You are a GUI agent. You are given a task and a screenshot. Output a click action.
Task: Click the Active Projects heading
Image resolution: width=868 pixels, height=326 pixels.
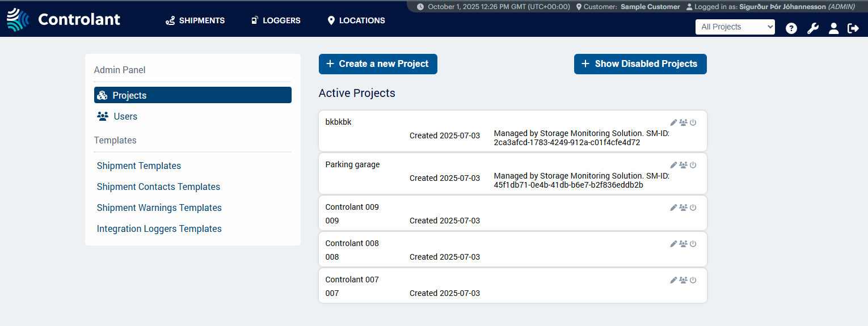(x=357, y=93)
